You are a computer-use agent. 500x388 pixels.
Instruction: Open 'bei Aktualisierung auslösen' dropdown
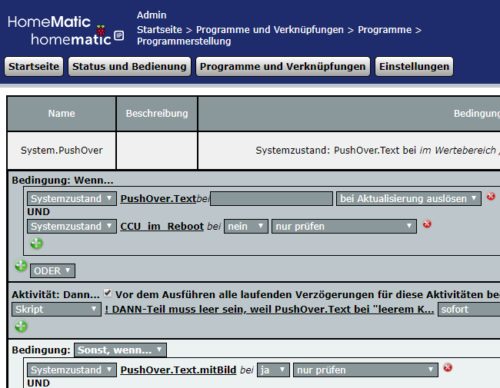click(x=409, y=198)
